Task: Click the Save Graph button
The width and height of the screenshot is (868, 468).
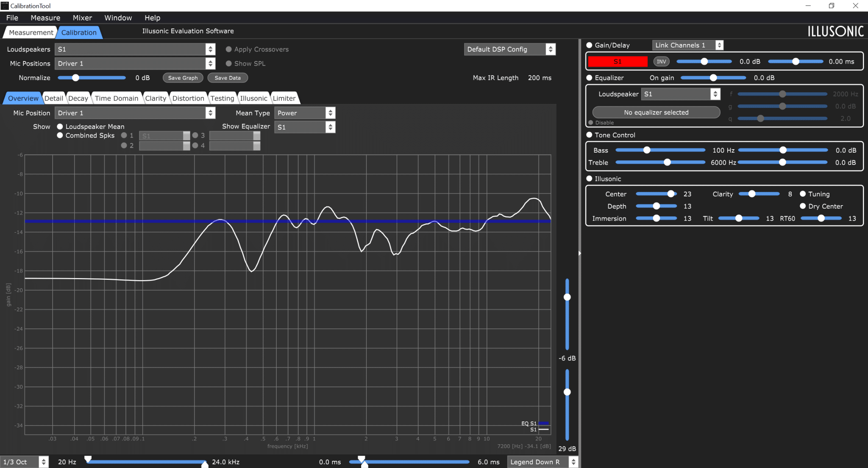Action: [x=183, y=78]
